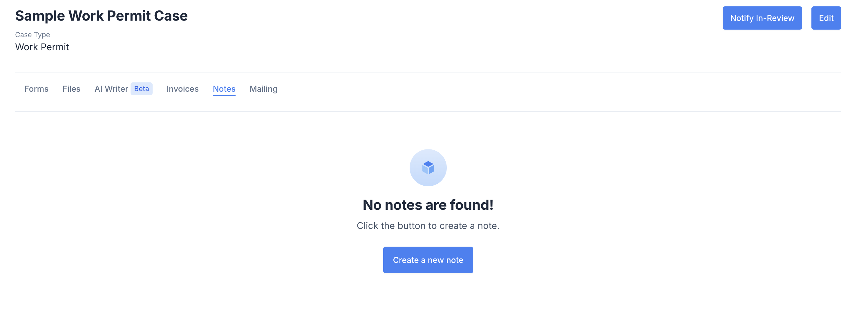Click the divider line below the tabs
The width and height of the screenshot is (868, 318).
(x=428, y=111)
